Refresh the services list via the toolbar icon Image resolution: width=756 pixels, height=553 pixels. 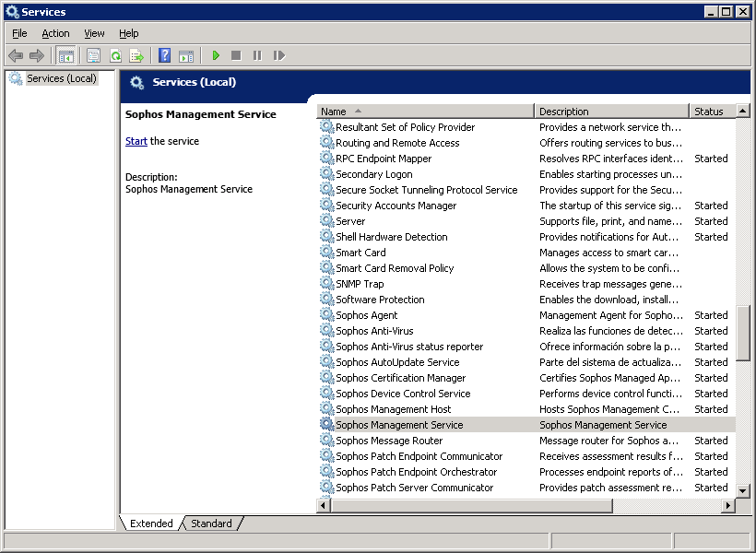click(x=116, y=56)
